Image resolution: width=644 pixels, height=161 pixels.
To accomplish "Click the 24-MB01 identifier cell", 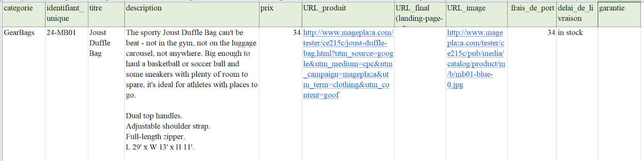I will (x=66, y=94).
